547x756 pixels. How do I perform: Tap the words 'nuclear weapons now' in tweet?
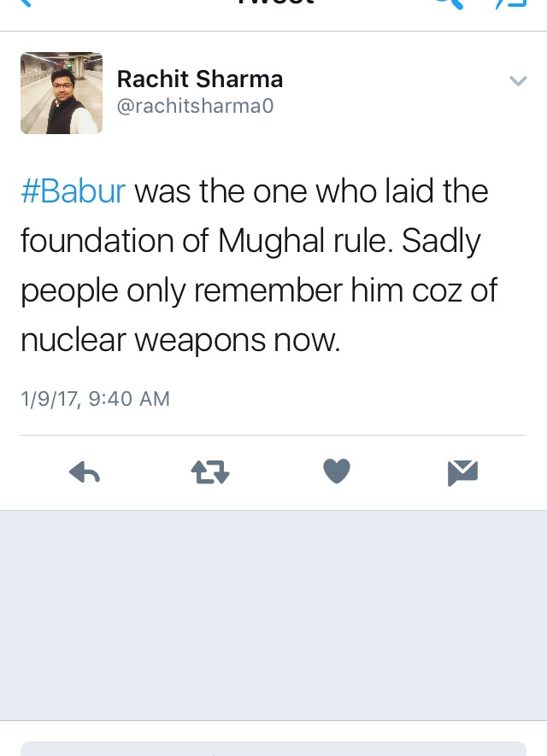(x=180, y=340)
